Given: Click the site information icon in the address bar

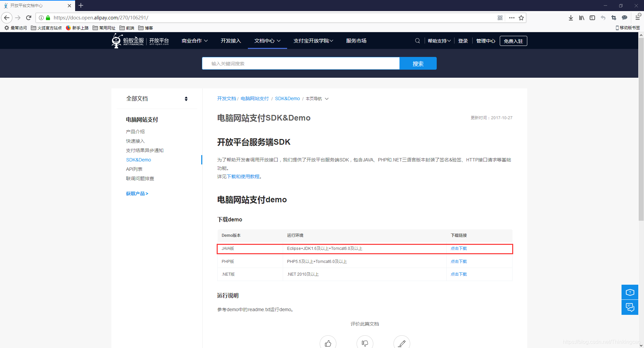Looking at the screenshot, I should tap(41, 18).
